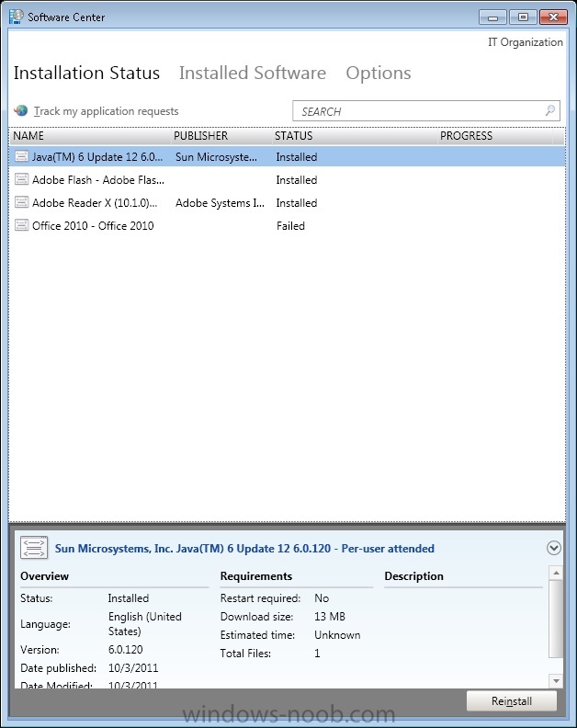This screenshot has width=577, height=728.
Task: Click the Failed status of Office 2010
Action: [290, 225]
